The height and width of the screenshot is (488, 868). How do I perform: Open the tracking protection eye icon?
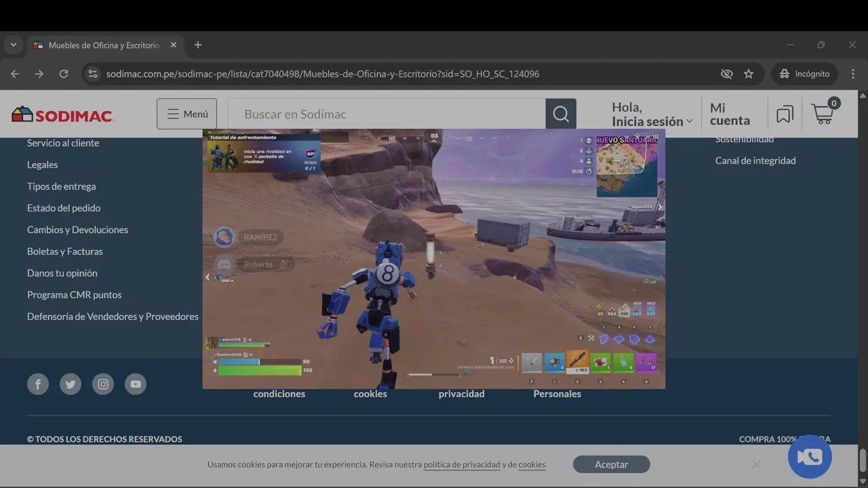[x=727, y=74]
